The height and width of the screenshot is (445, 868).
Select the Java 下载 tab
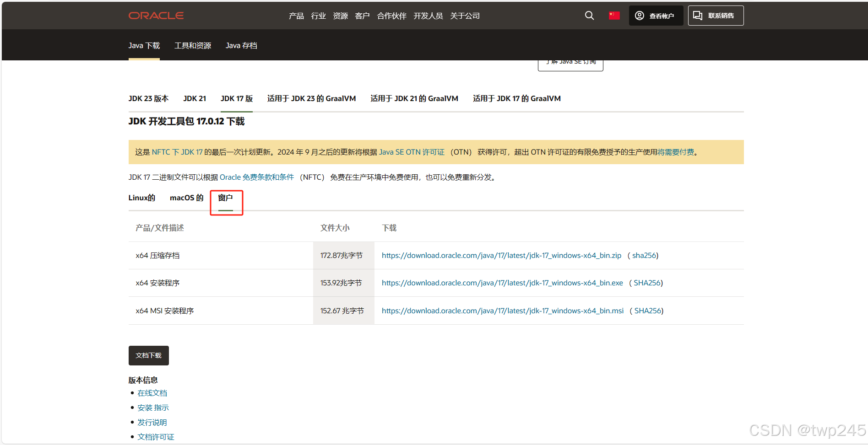click(144, 45)
